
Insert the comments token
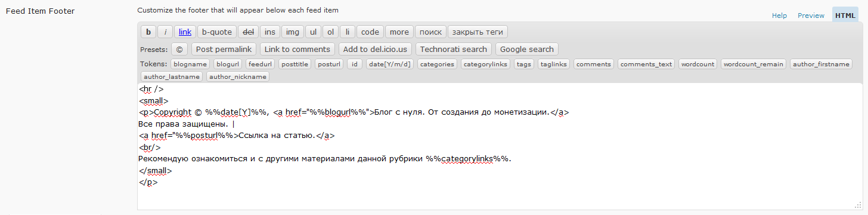pyautogui.click(x=594, y=64)
